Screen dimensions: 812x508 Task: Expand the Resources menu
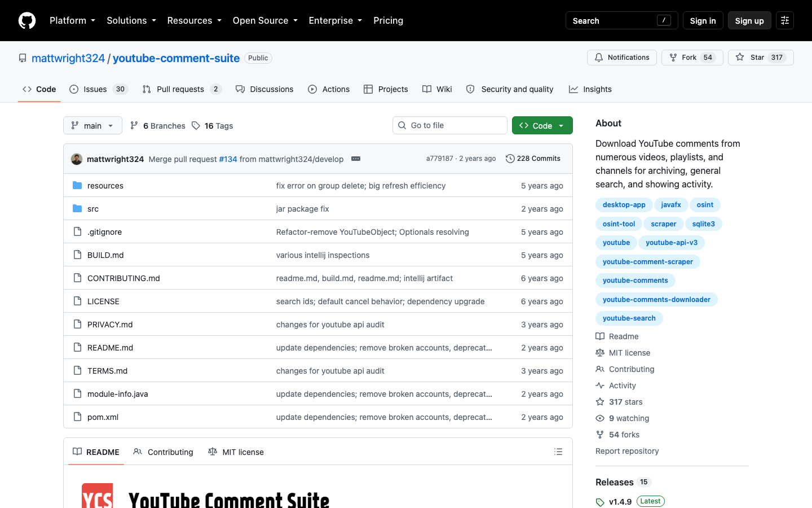point(194,20)
